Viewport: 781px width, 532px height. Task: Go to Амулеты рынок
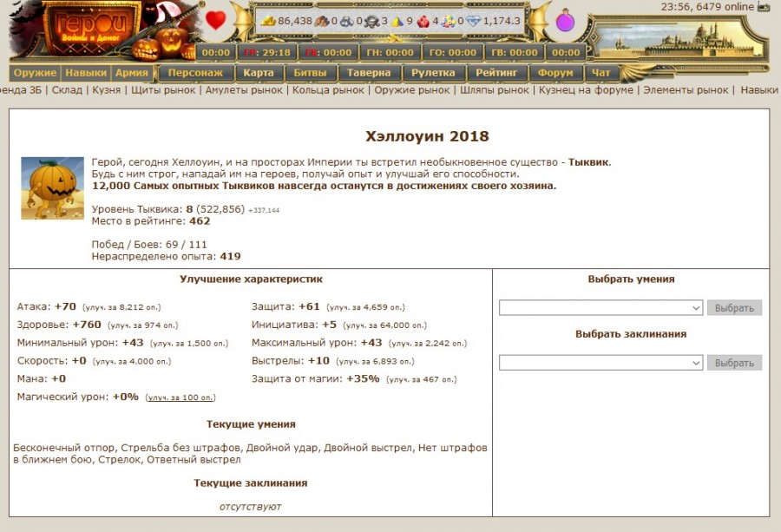tap(244, 90)
